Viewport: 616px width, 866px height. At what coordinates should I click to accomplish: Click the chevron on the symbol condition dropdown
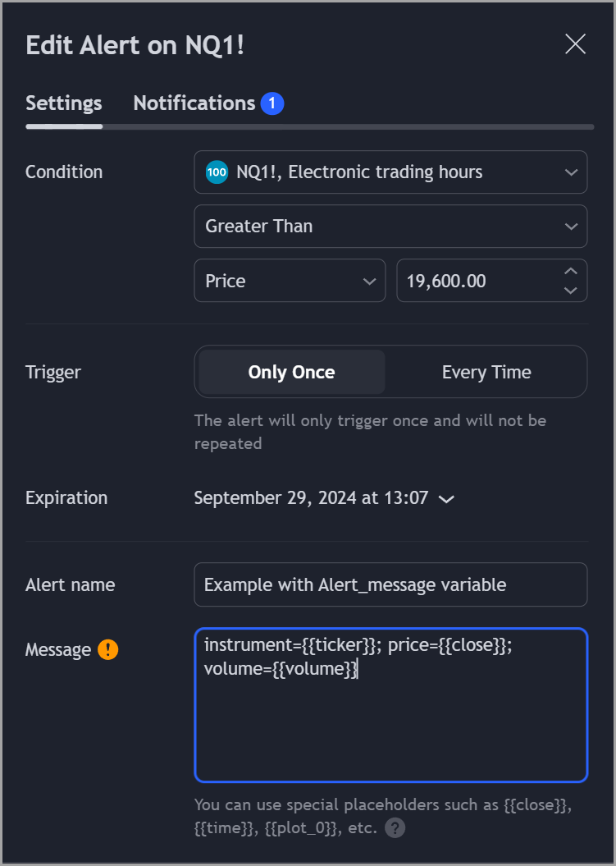(572, 172)
